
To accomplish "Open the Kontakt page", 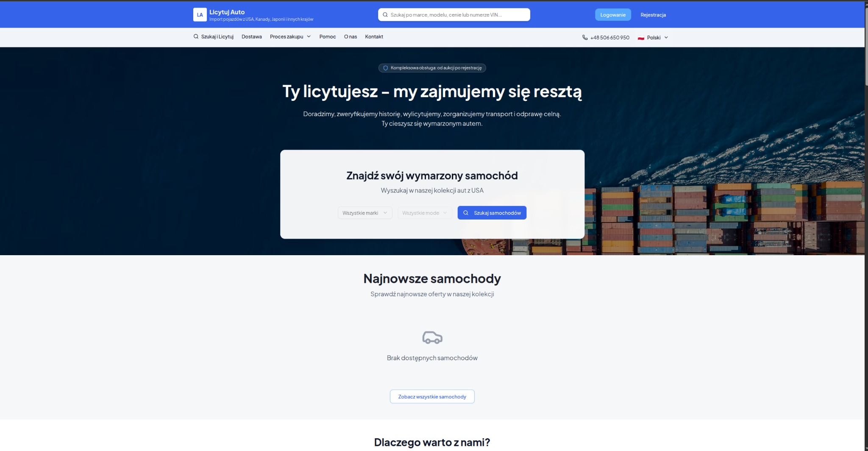I will 374,36.
